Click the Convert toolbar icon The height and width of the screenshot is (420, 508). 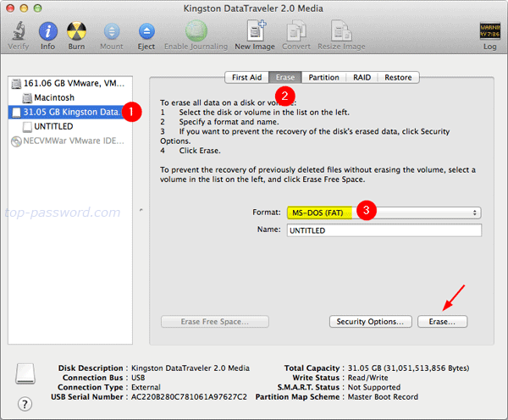pos(298,31)
